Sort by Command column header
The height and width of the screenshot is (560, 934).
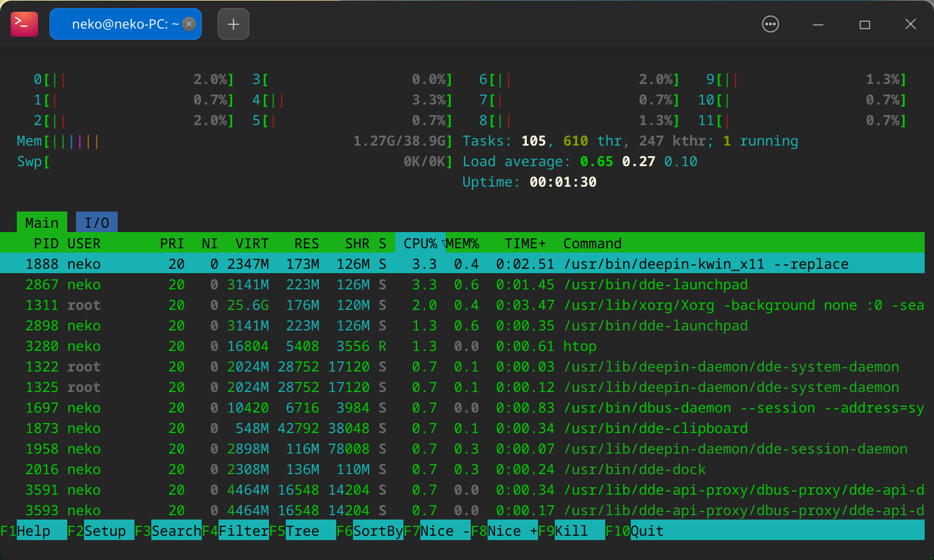click(x=592, y=243)
